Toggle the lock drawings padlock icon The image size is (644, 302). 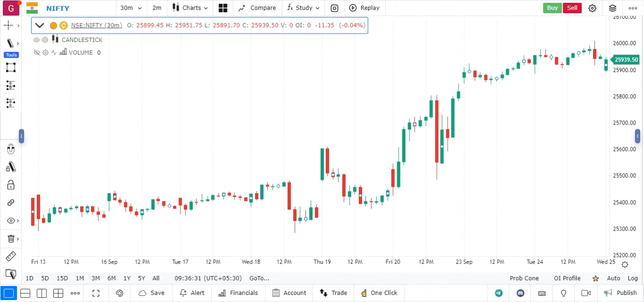point(10,185)
